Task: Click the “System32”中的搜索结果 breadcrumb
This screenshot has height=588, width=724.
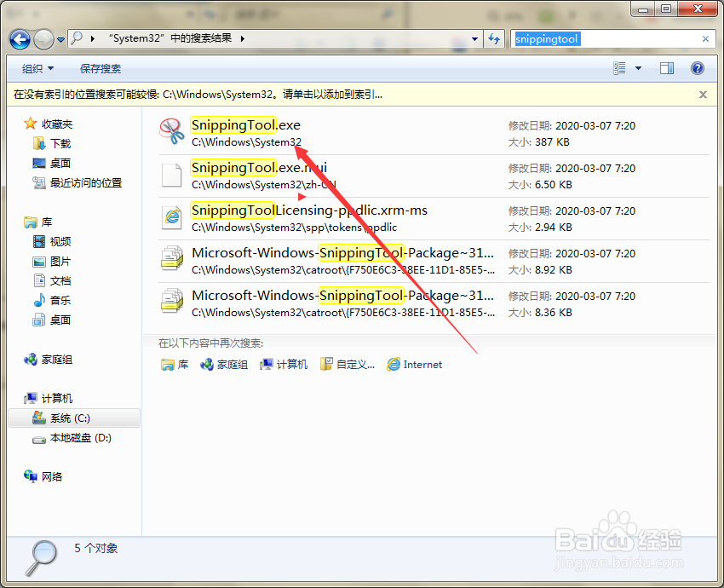Action: coord(170,38)
